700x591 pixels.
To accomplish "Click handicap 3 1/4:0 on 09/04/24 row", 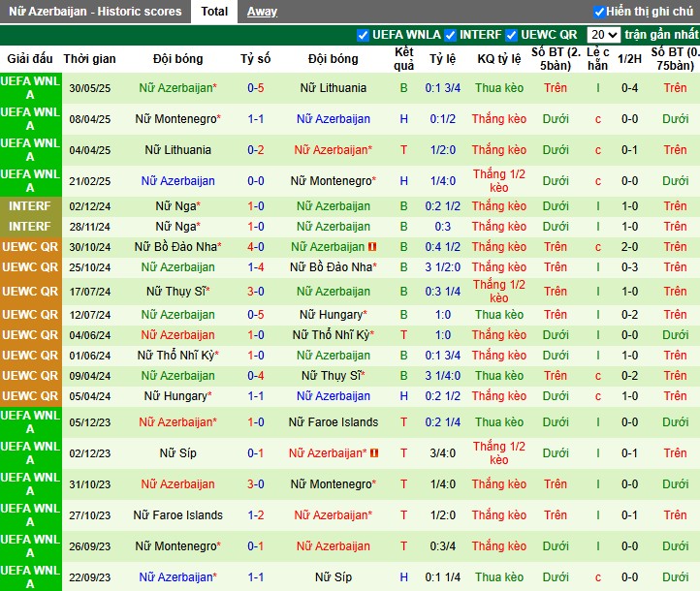I will [442, 376].
